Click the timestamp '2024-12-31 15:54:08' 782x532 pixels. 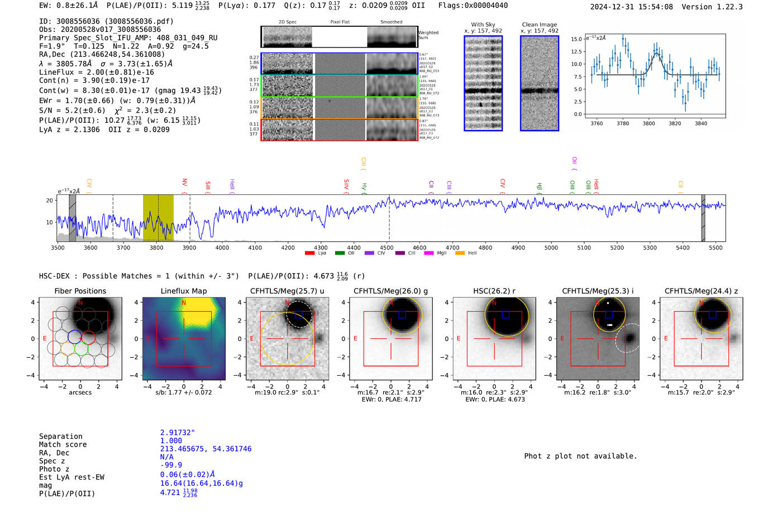[x=632, y=7]
